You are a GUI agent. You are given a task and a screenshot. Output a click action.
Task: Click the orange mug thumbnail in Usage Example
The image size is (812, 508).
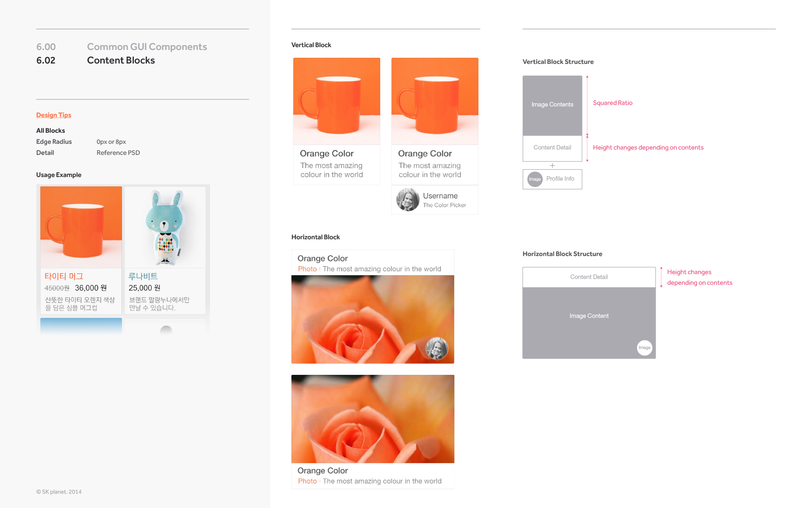pos(81,227)
